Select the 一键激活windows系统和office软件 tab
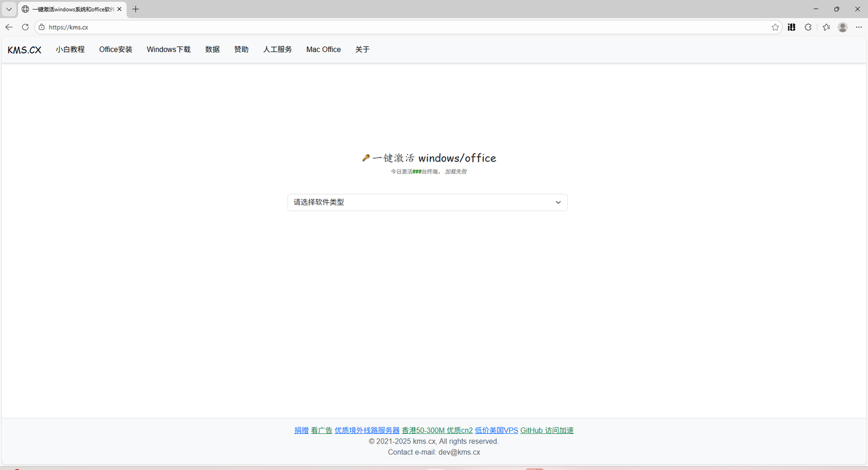Image resolution: width=868 pixels, height=470 pixels. [72, 9]
